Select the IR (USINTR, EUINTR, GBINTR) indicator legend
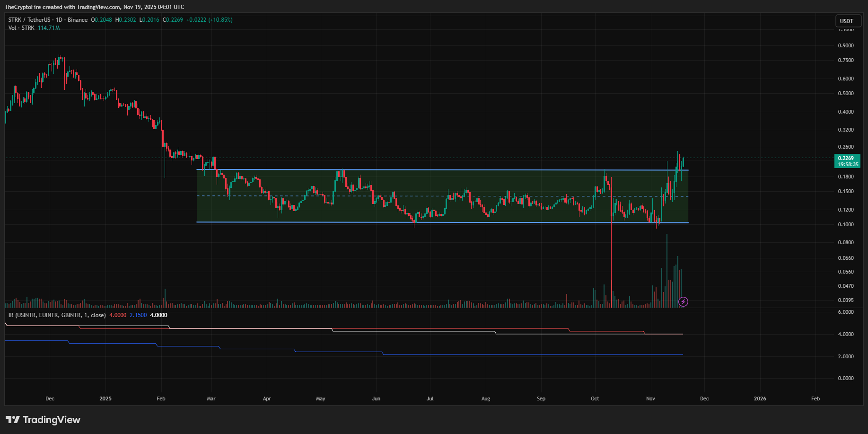868x434 pixels. [x=57, y=315]
